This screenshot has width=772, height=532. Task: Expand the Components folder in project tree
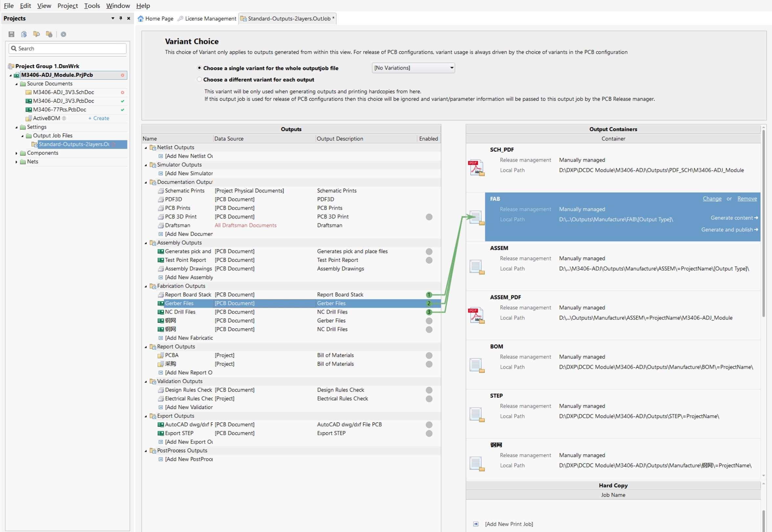point(16,153)
